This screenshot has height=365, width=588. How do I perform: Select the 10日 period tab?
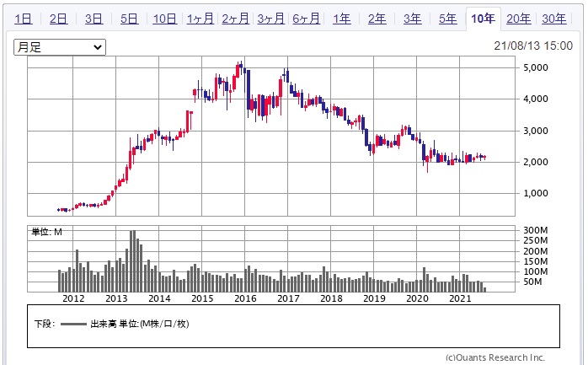(x=164, y=19)
